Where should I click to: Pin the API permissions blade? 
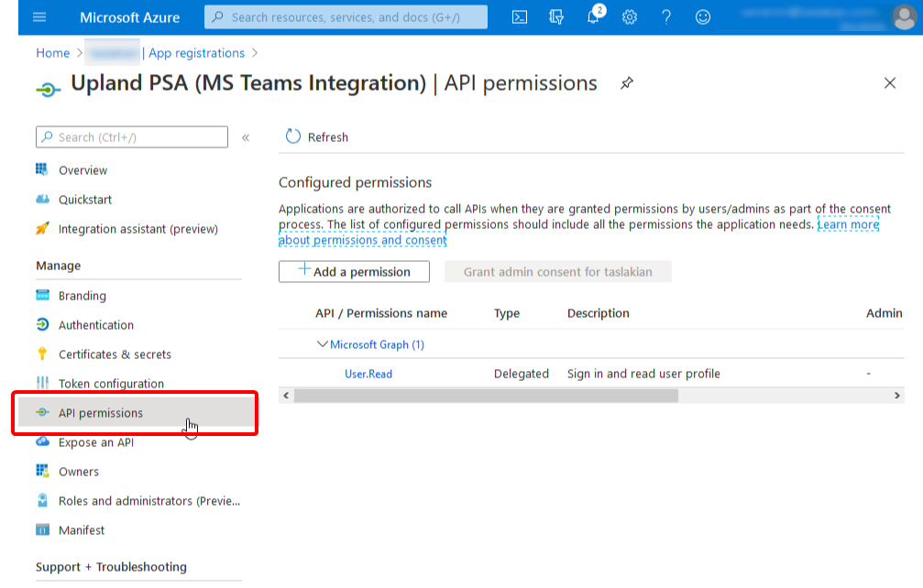627,83
